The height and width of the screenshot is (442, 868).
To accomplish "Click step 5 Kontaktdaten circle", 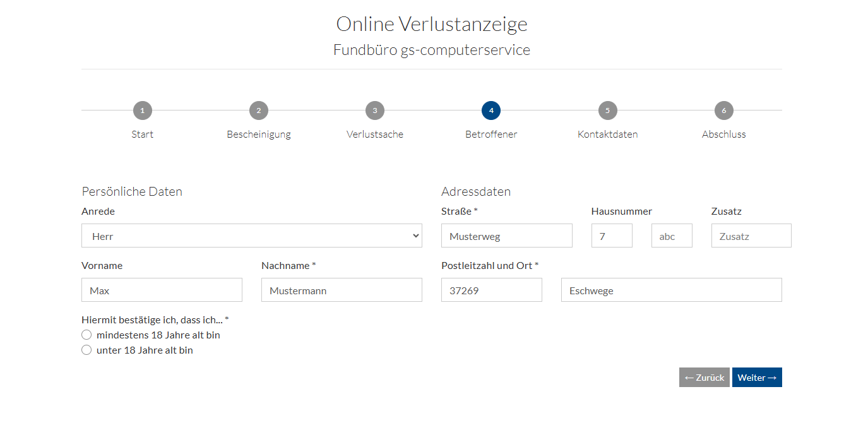I will click(607, 110).
